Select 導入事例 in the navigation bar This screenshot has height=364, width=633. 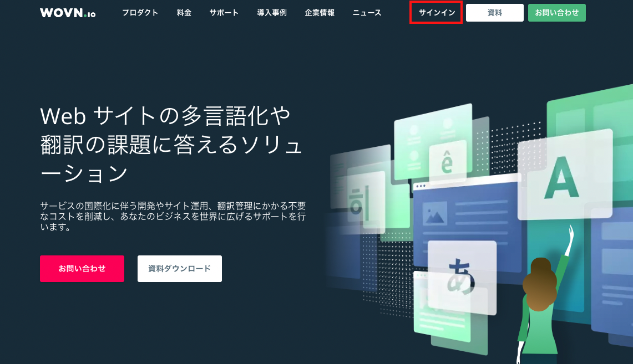(272, 13)
